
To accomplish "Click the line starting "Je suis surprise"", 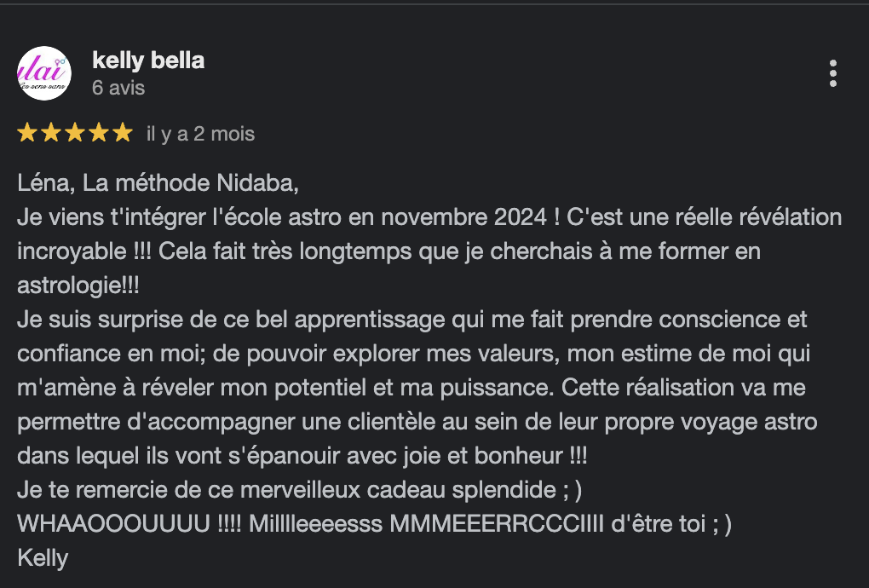I will pyautogui.click(x=411, y=320).
